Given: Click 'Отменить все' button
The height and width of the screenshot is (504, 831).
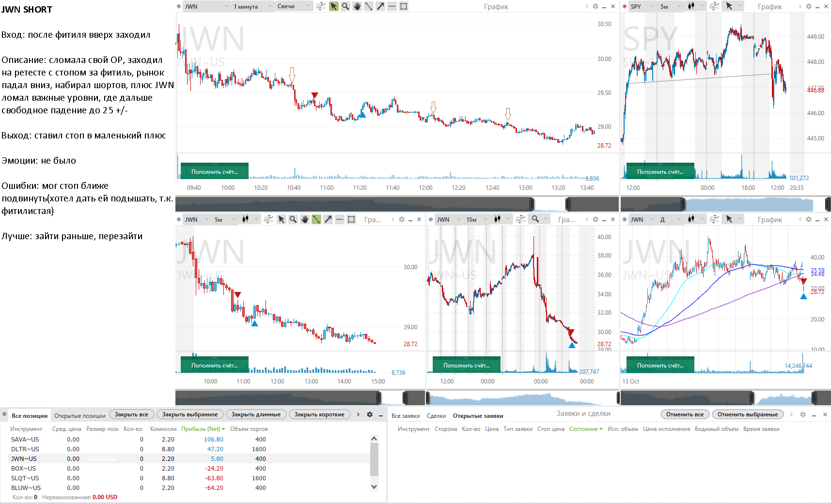Looking at the screenshot, I should coord(685,414).
